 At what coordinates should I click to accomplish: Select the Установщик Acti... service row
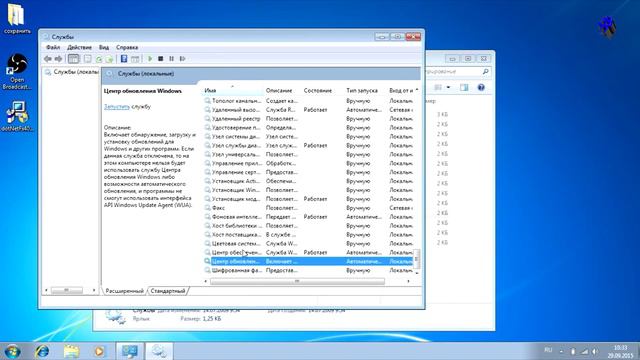point(308,181)
